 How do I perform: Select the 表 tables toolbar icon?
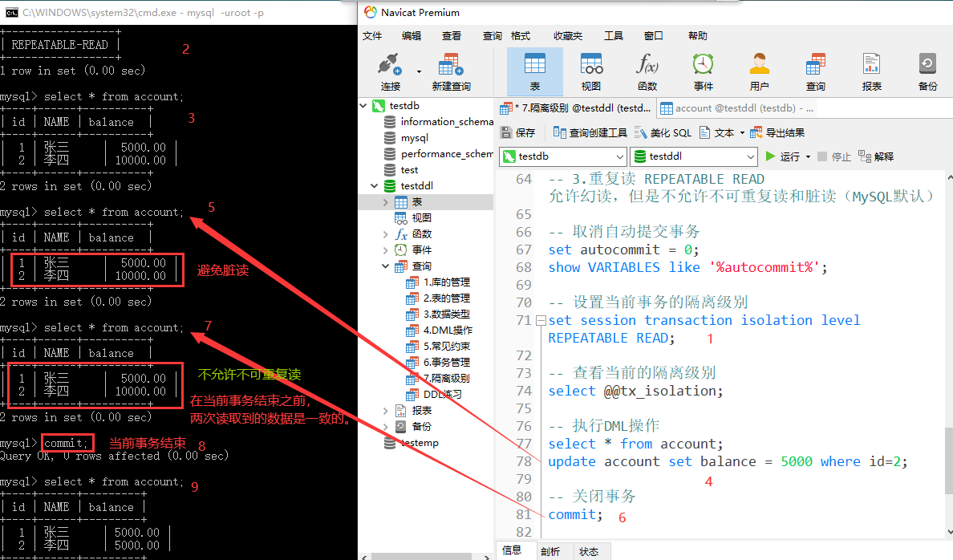point(535,71)
